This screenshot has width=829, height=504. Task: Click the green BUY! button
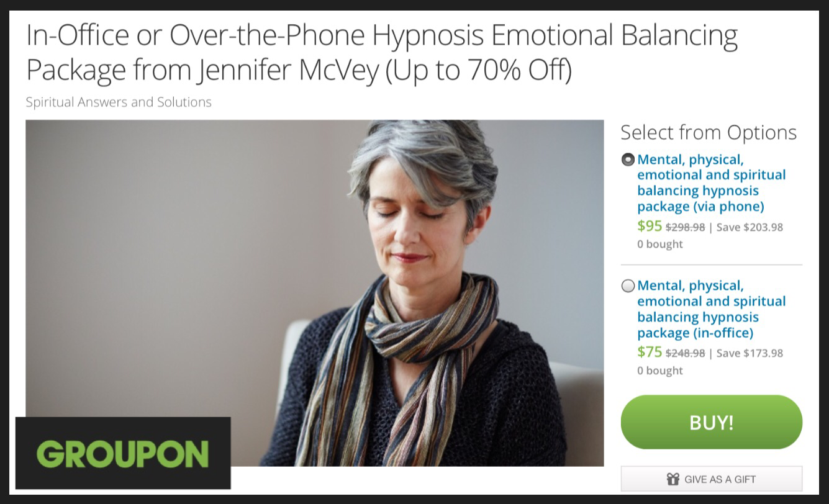pyautogui.click(x=712, y=422)
